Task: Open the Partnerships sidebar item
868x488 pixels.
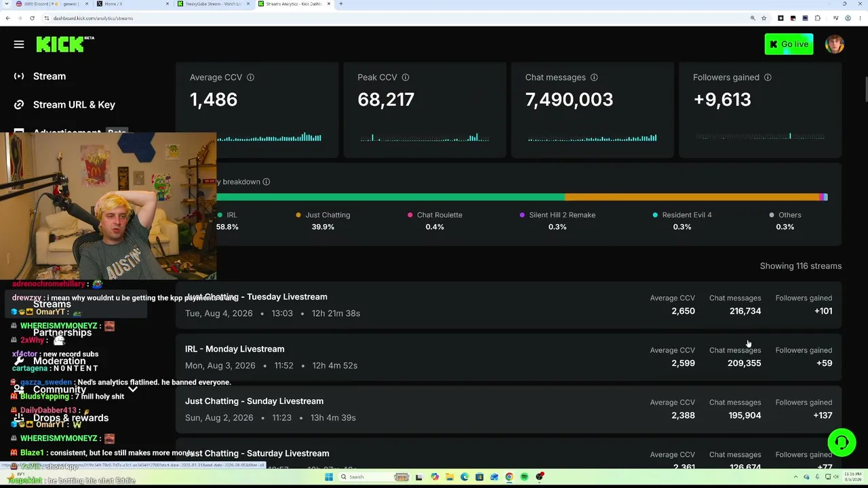Action: click(x=62, y=333)
